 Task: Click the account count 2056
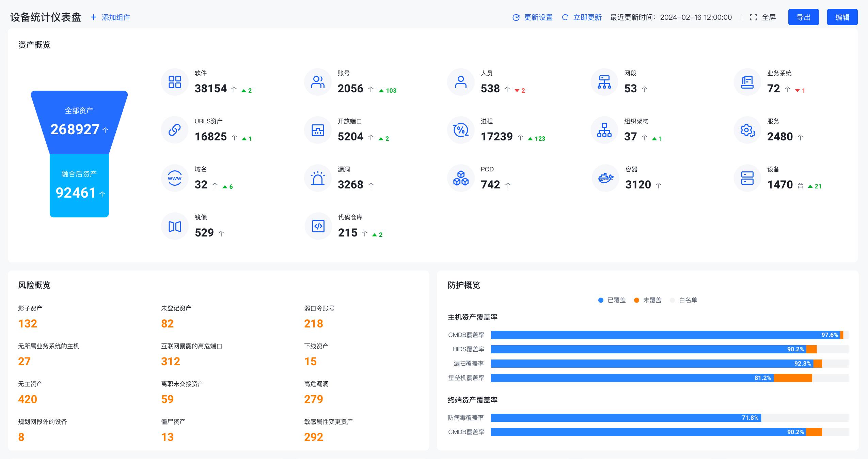pyautogui.click(x=350, y=89)
